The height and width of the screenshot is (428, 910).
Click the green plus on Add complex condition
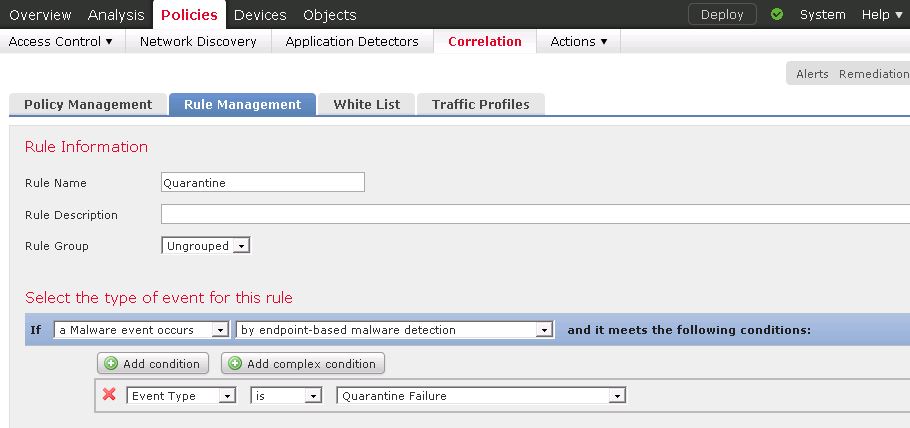234,364
